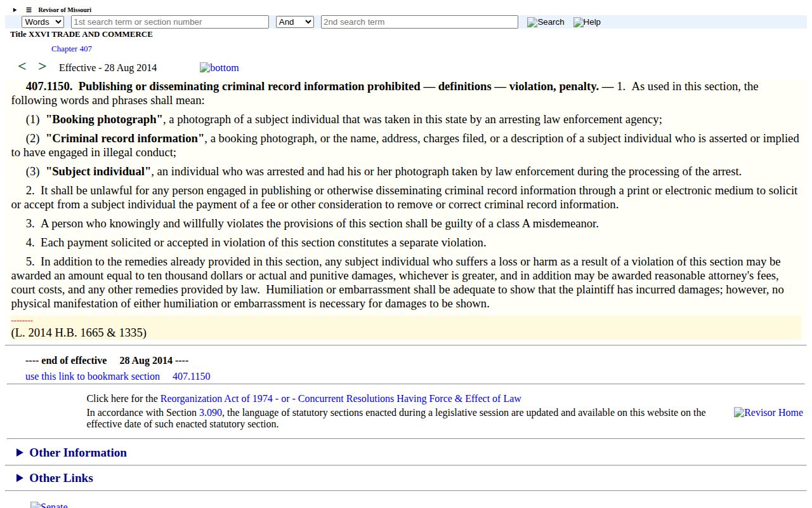Go to next section with > arrow

[x=43, y=67]
